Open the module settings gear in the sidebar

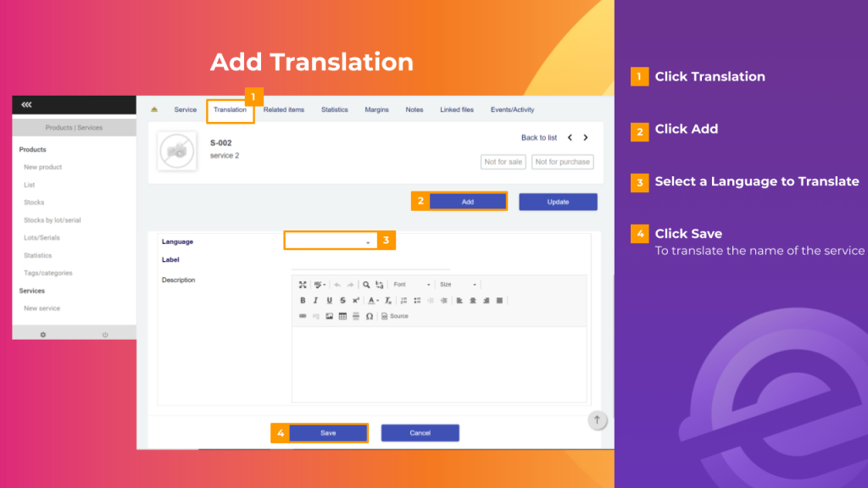coord(42,335)
